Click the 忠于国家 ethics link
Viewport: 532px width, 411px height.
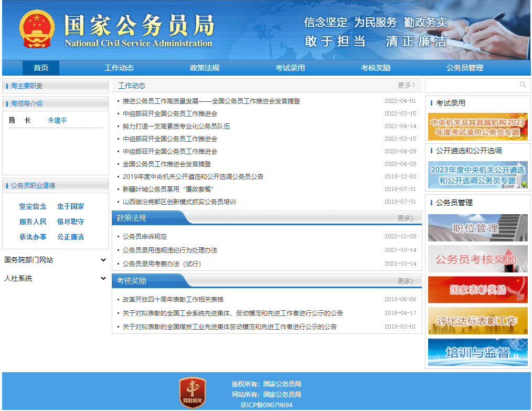tap(71, 206)
